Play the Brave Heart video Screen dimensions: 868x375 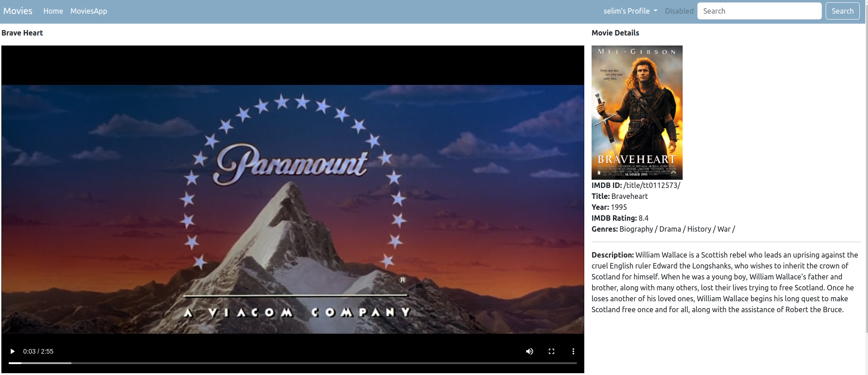(12, 351)
